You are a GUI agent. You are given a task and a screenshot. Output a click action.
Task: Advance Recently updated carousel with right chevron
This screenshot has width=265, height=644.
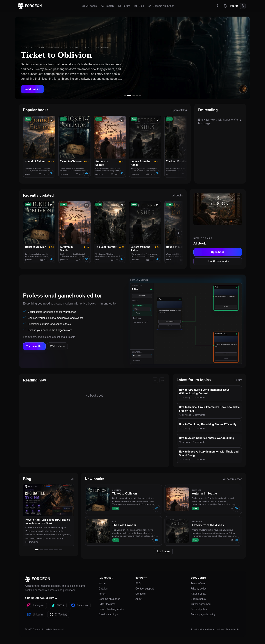pos(178,233)
